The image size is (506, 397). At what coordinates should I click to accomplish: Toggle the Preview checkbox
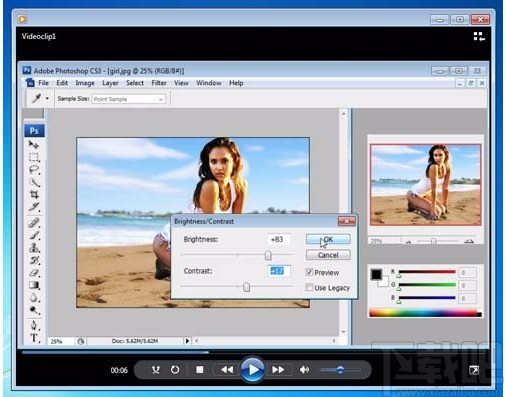click(309, 272)
